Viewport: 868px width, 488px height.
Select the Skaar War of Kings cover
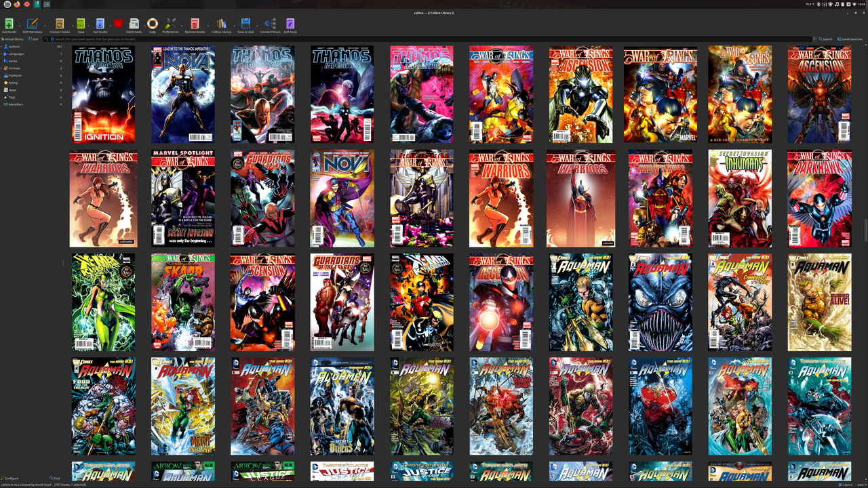[183, 302]
